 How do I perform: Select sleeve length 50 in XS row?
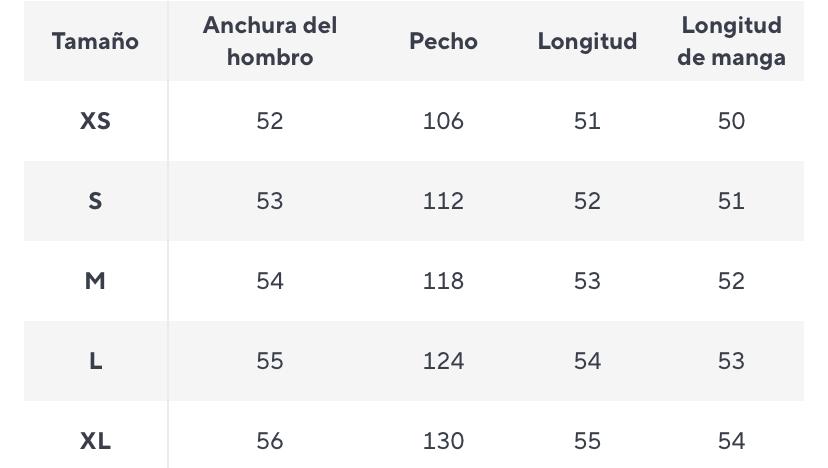pos(731,121)
